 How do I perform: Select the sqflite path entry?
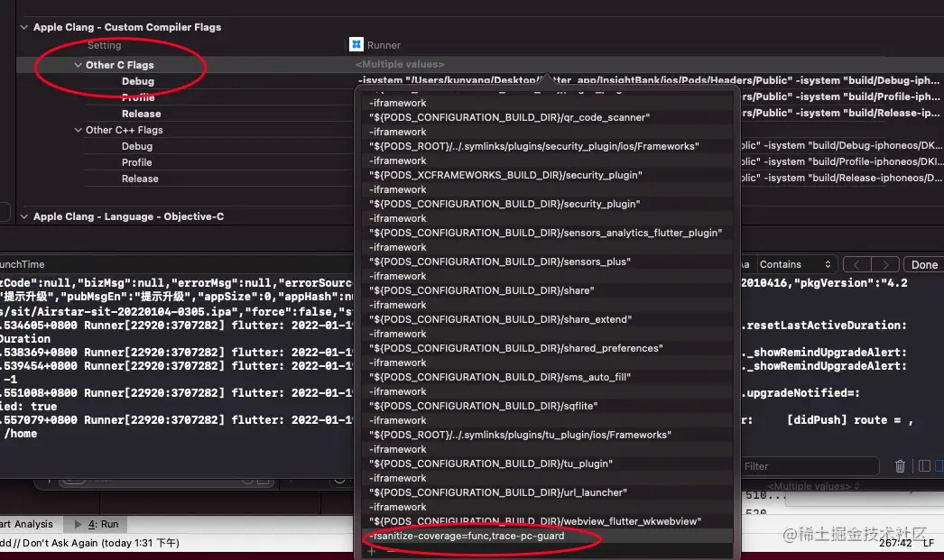pyautogui.click(x=484, y=406)
